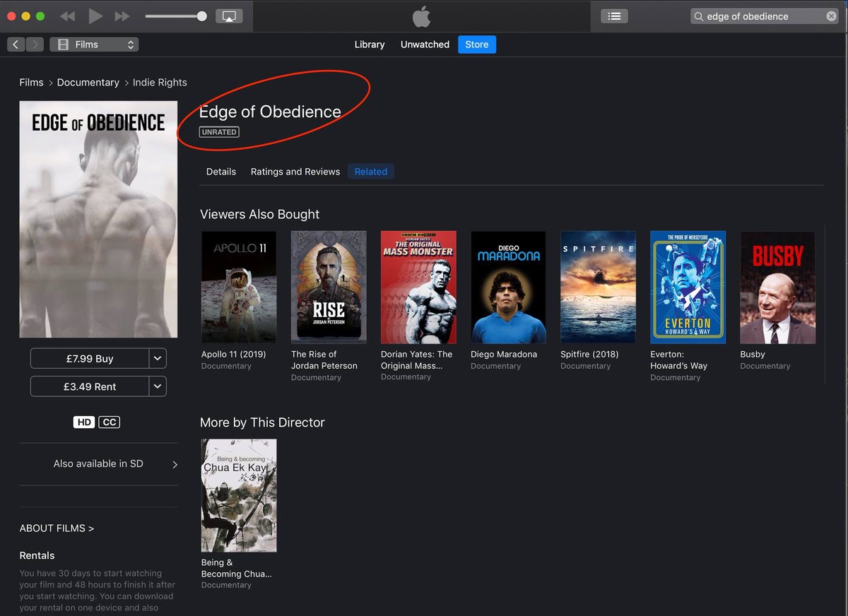The width and height of the screenshot is (848, 616).
Task: Open the Films media type dropdown
Action: click(x=94, y=45)
